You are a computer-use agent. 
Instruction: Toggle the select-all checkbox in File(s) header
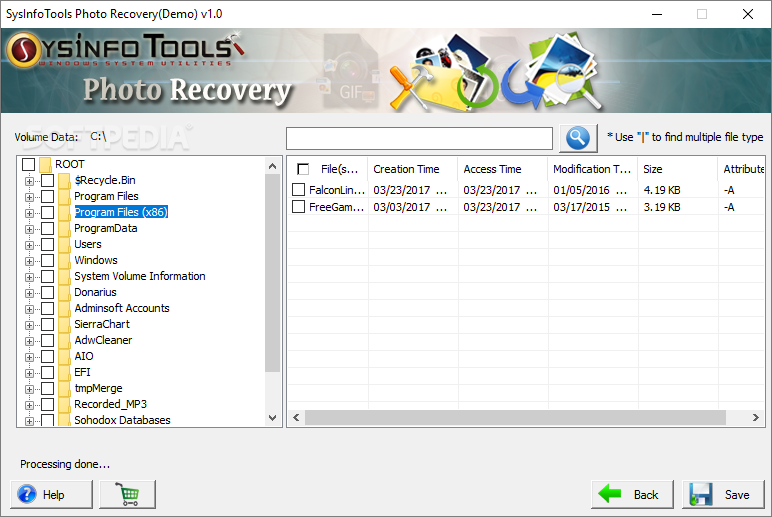303,169
